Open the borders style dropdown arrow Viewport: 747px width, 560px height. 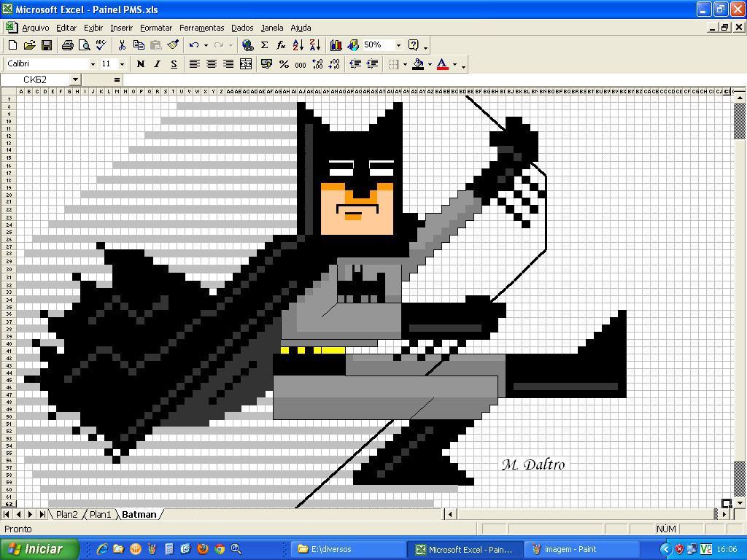pos(405,64)
